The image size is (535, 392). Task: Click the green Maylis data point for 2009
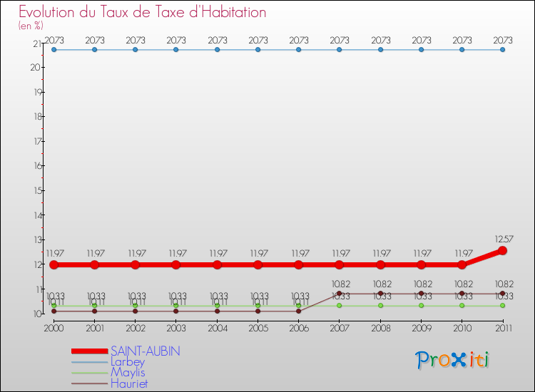click(421, 306)
